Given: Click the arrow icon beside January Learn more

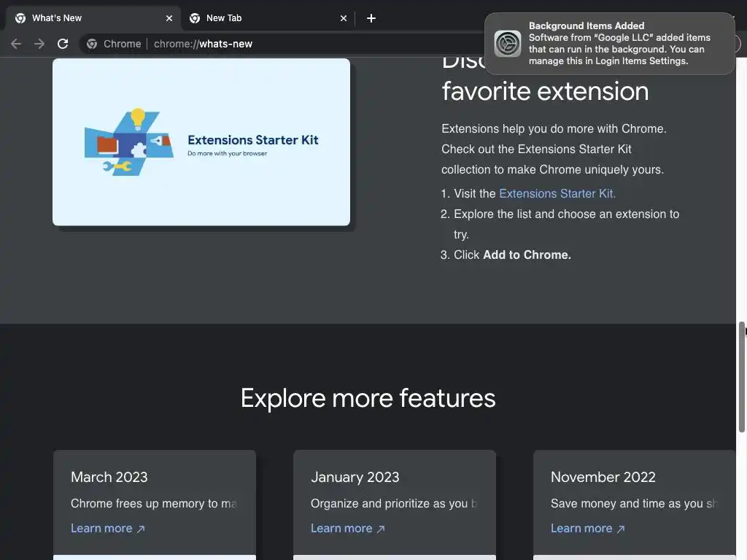Looking at the screenshot, I should pyautogui.click(x=381, y=529).
